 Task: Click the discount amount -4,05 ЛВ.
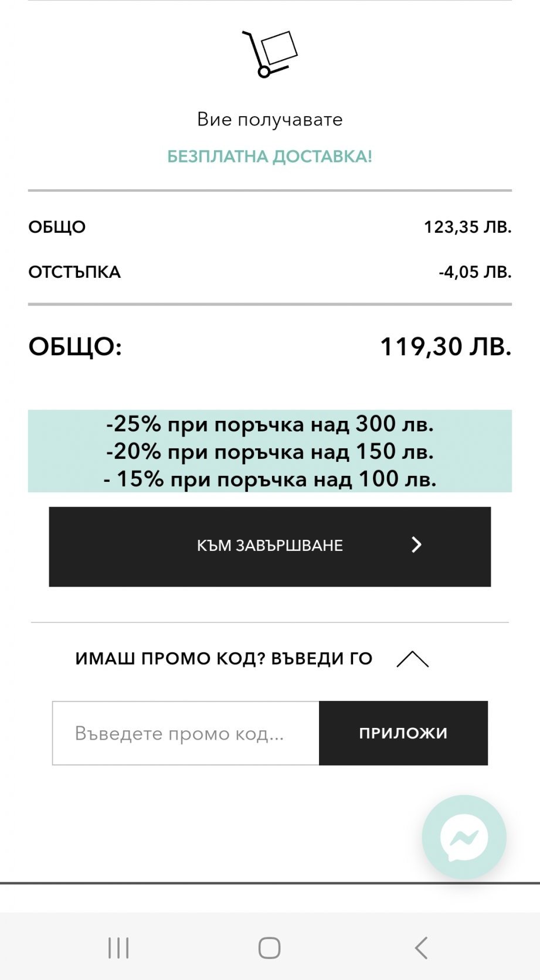(x=475, y=272)
